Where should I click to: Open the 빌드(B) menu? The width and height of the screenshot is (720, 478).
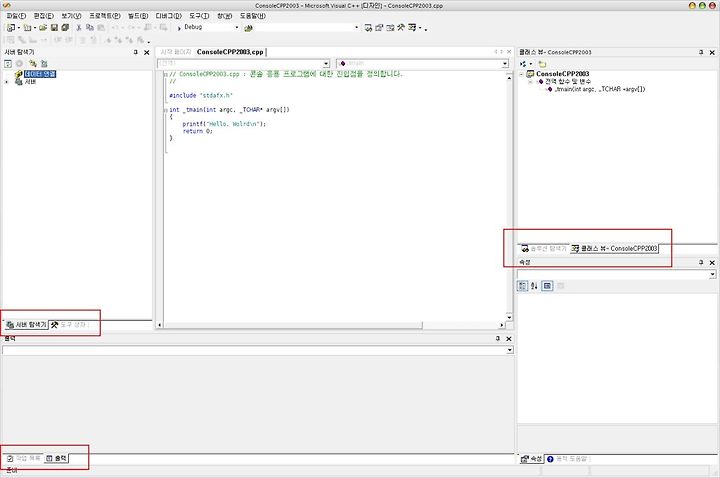click(138, 16)
